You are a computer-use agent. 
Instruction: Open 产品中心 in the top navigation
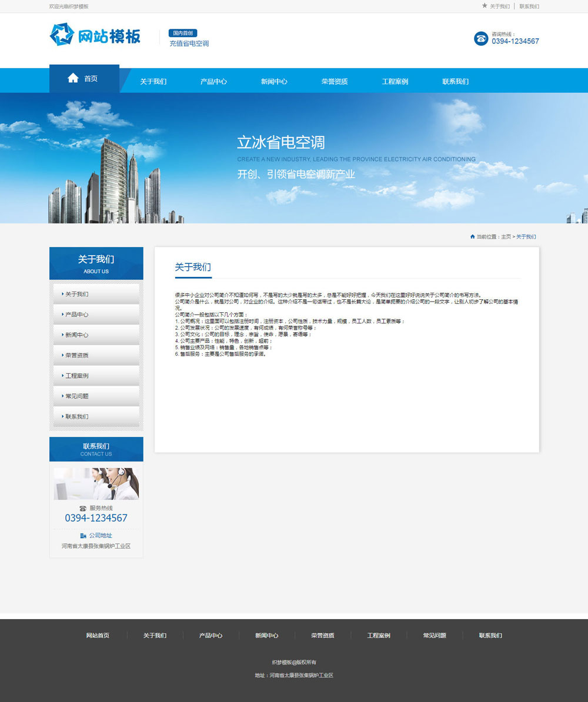click(213, 82)
